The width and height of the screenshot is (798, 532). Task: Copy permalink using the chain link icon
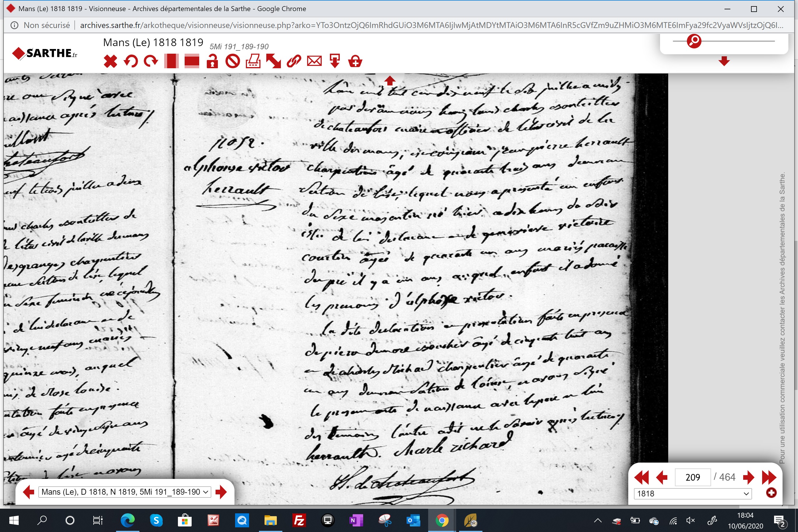coord(294,62)
